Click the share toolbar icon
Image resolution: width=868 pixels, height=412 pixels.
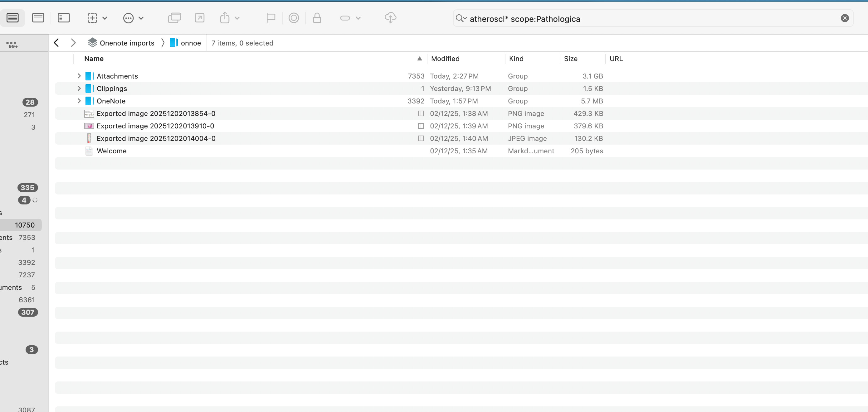pos(225,18)
